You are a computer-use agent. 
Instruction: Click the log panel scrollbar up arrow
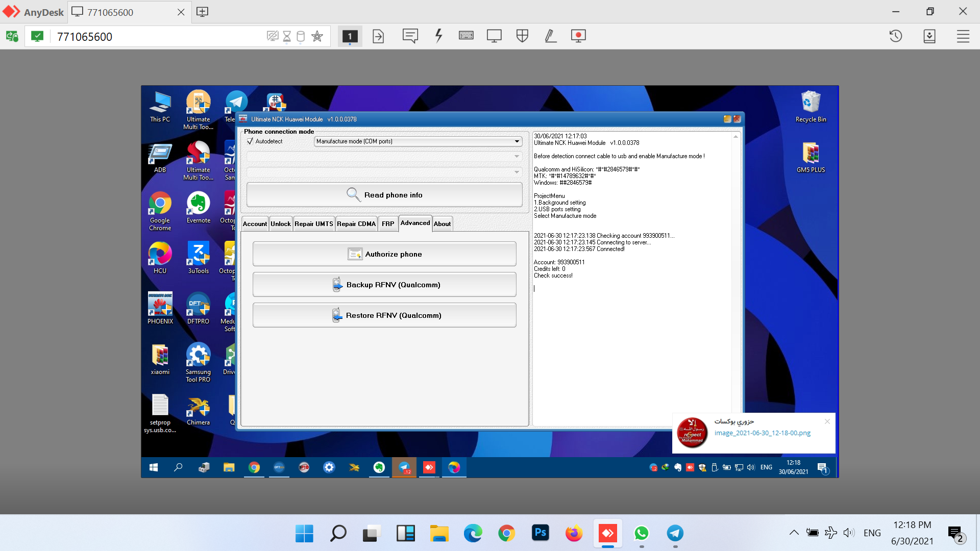[736, 137]
